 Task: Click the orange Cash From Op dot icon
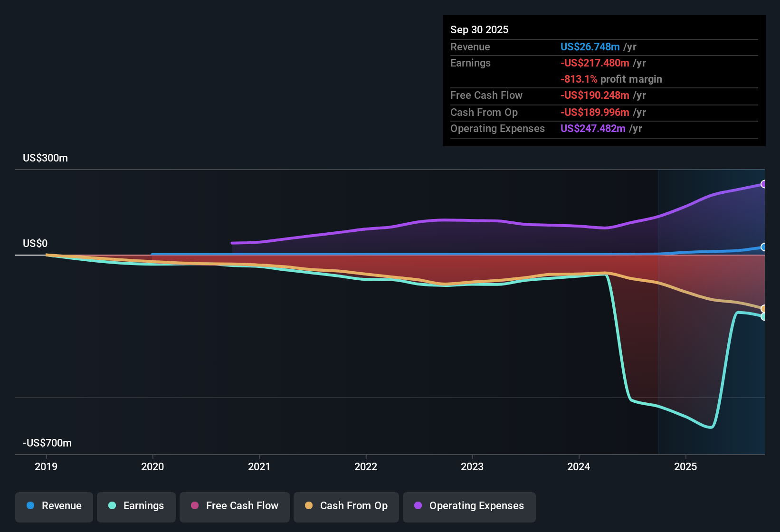[309, 506]
